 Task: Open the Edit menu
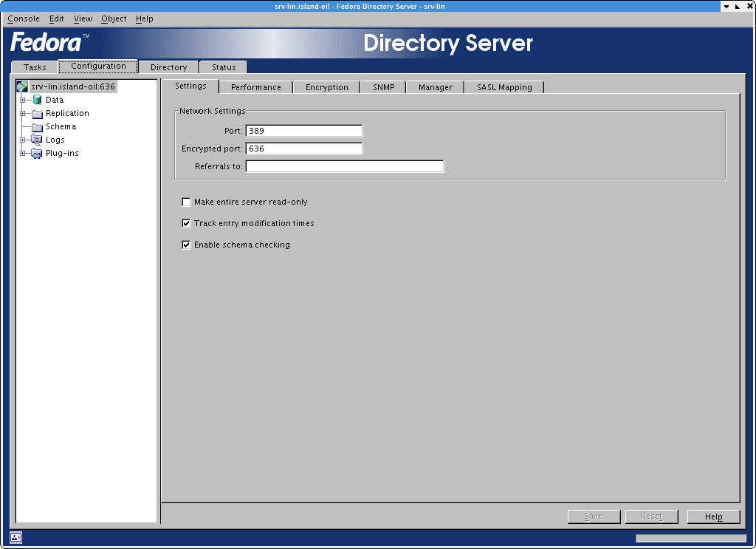coord(56,18)
